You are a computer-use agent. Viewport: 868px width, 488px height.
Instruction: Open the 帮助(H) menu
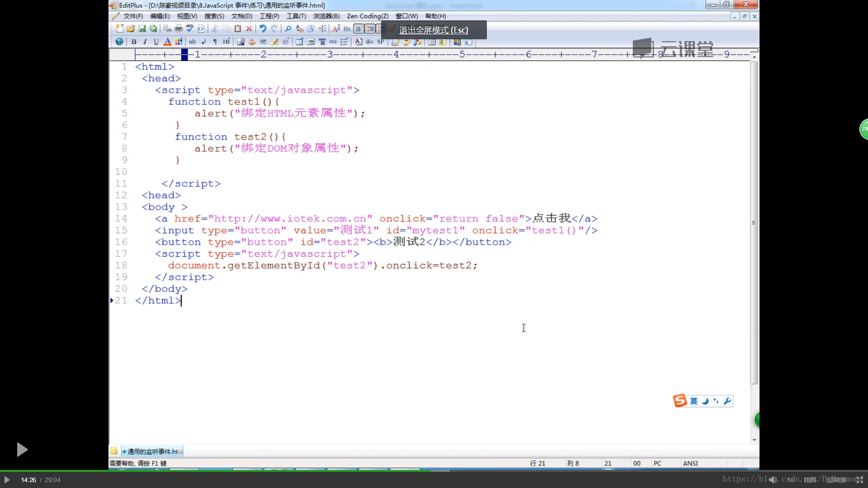pyautogui.click(x=435, y=16)
